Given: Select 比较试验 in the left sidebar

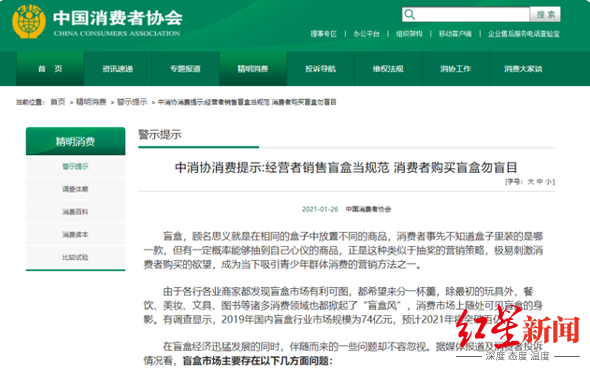Looking at the screenshot, I should [75, 257].
